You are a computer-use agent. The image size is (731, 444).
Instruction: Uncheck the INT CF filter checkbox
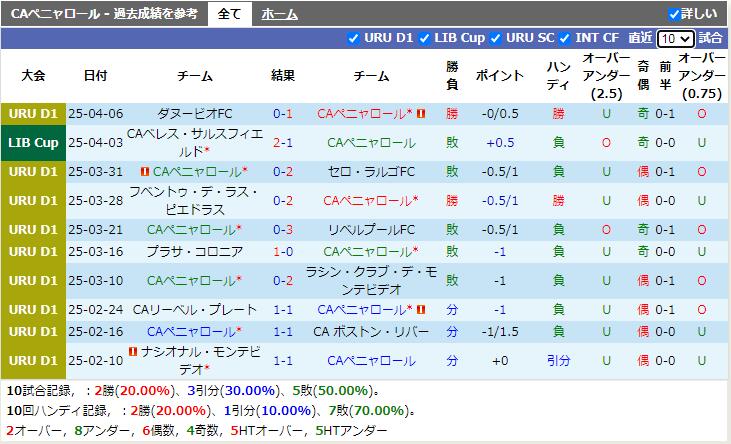[x=565, y=38]
